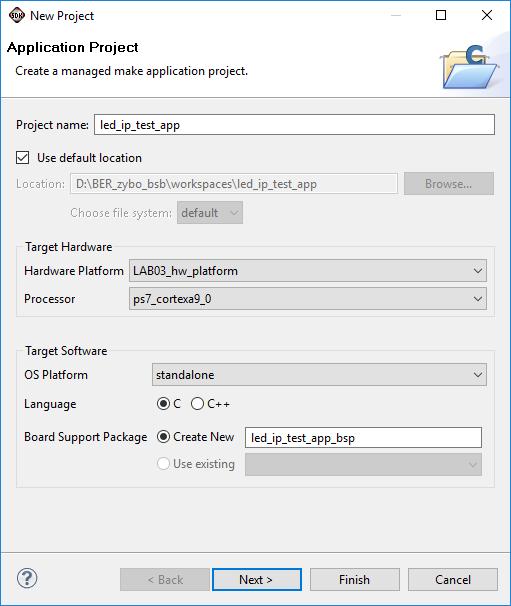Open the Processor ps7_cortexa9_0 dropdown

pyautogui.click(x=308, y=299)
